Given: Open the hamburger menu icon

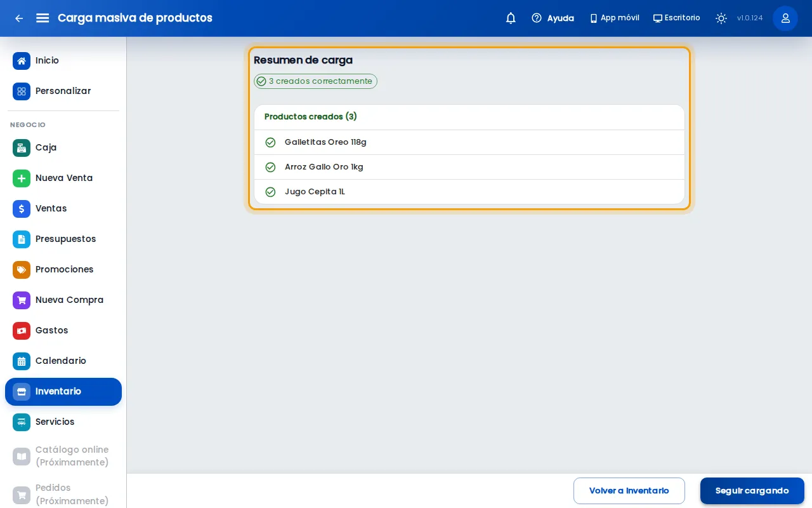Looking at the screenshot, I should [x=43, y=18].
